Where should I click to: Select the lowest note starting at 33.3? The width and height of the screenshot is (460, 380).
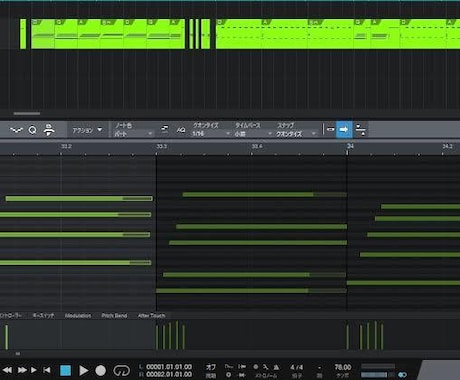point(251,291)
